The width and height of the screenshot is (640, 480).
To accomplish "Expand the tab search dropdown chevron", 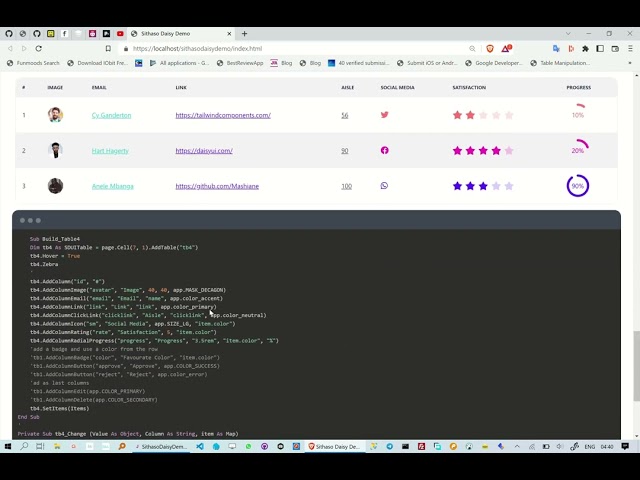I will (568, 34).
